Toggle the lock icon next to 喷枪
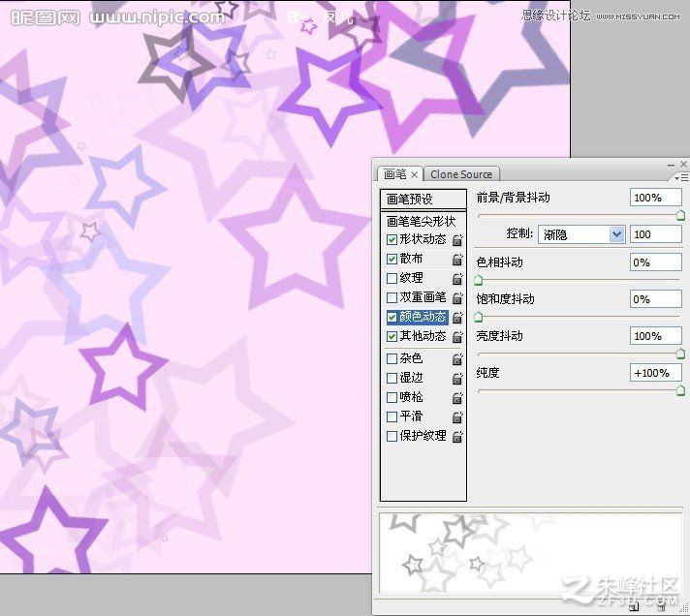Screen dimensions: 690x616 [457, 398]
